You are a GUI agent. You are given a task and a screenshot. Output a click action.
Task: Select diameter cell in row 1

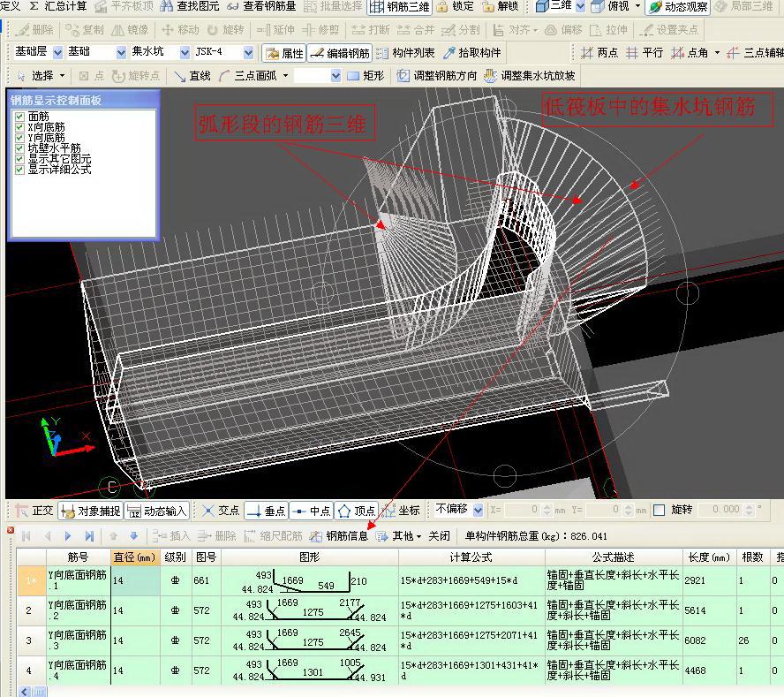coord(134,580)
